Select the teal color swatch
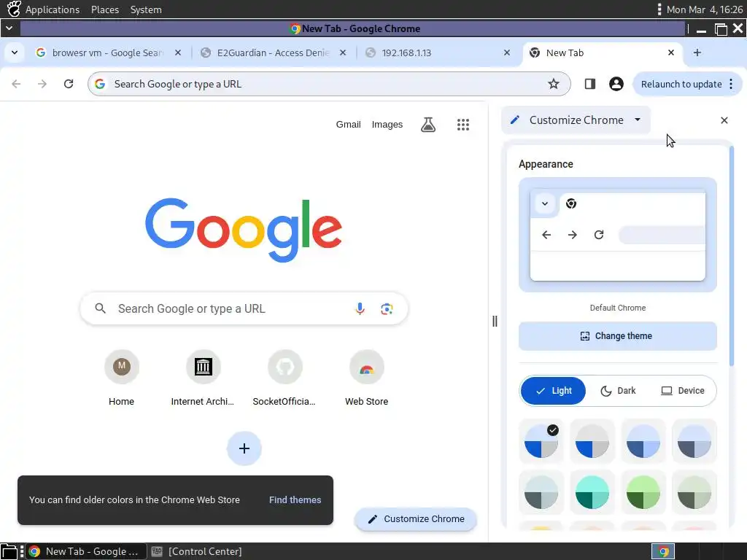Viewport: 747px width, 560px height. pyautogui.click(x=592, y=492)
